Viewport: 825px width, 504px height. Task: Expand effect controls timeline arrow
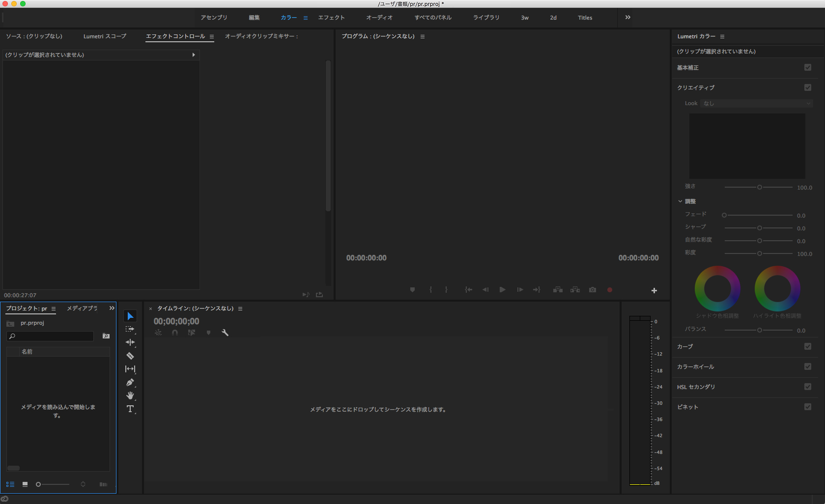tap(194, 55)
